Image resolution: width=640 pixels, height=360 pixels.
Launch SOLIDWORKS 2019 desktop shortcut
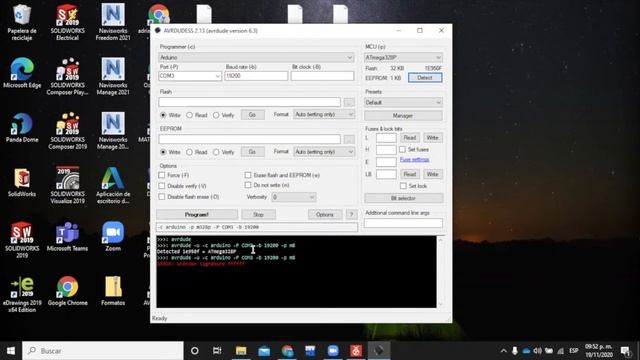(22, 240)
